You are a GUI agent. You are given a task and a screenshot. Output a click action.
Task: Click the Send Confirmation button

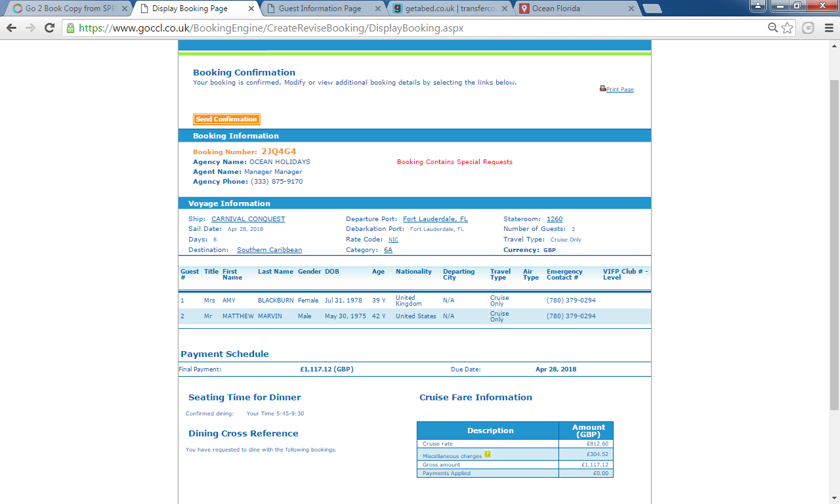[x=226, y=119]
